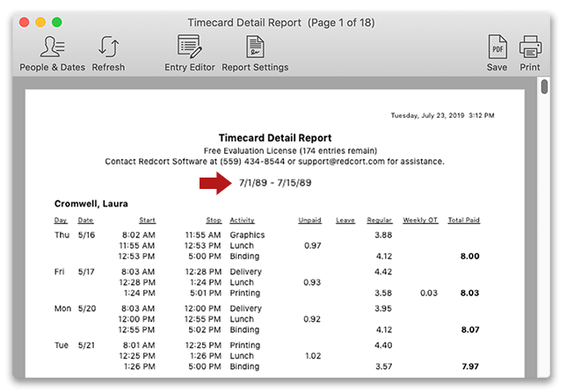Click the Unpaid column header
This screenshot has width=566, height=392.
coord(309,220)
